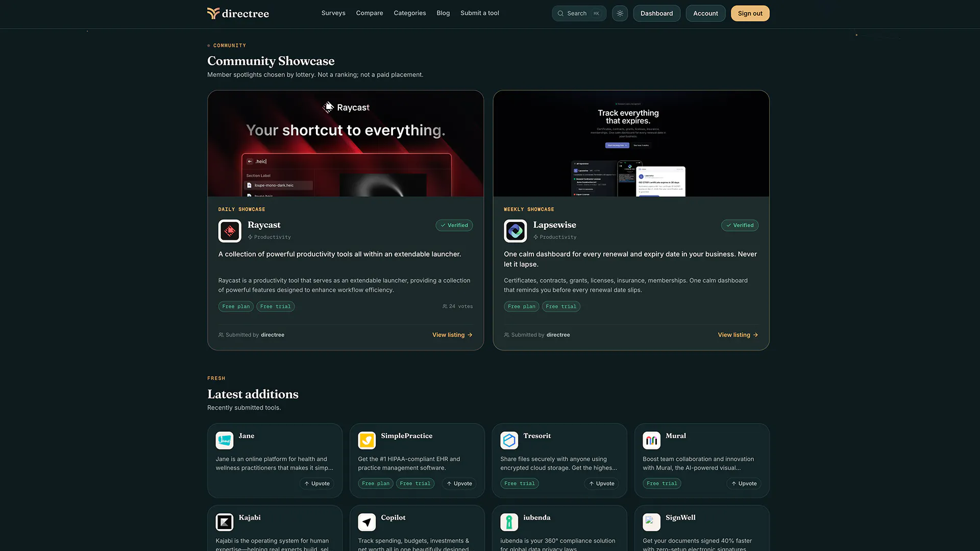Upvote the SimplePractice tool
980x551 pixels.
[459, 483]
